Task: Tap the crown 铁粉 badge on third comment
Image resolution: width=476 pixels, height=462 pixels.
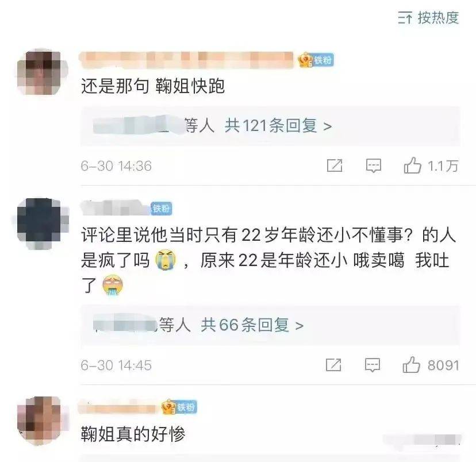Action: pyautogui.click(x=179, y=407)
